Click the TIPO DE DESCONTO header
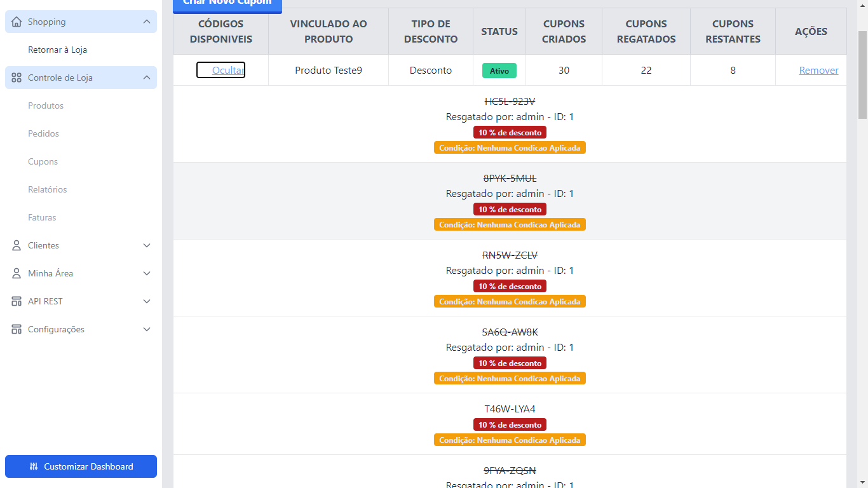 click(x=431, y=31)
